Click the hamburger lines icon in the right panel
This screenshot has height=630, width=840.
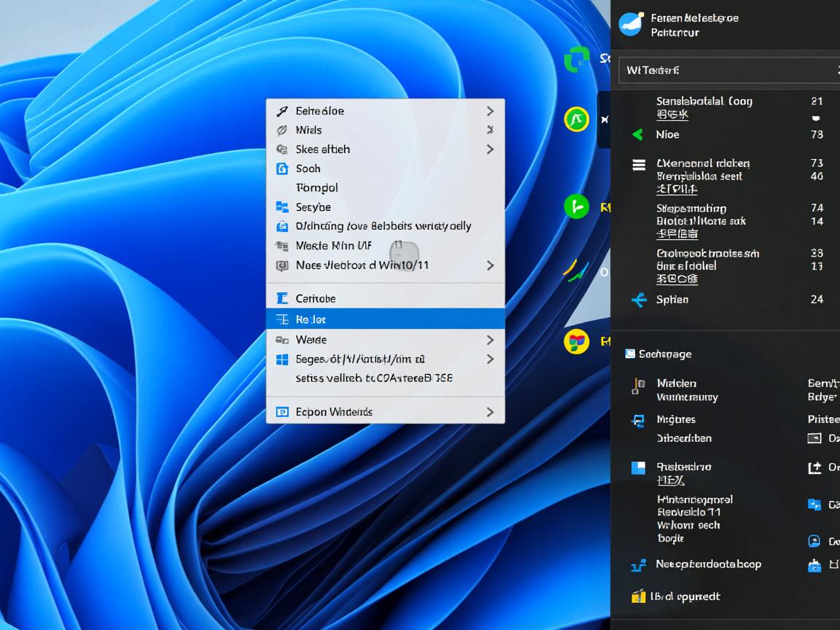click(639, 166)
